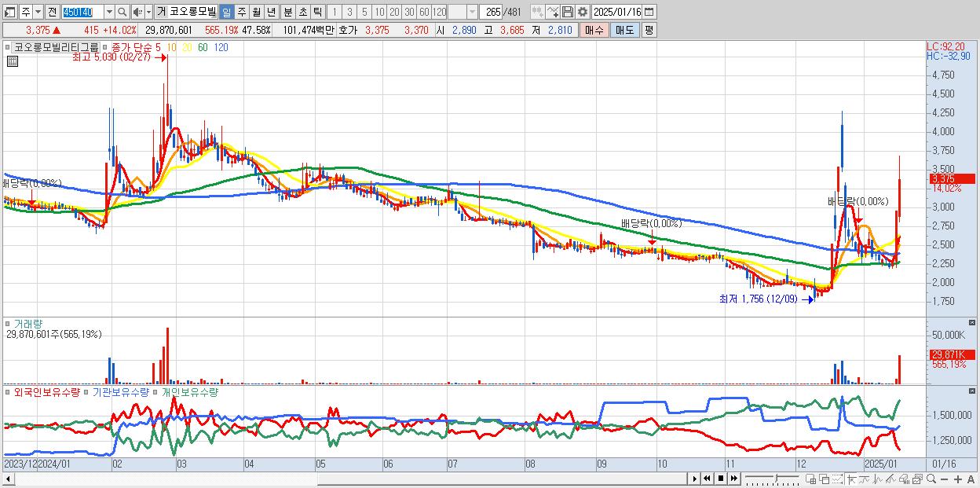
Task: Click the rewind playback button
Action: 708,479
